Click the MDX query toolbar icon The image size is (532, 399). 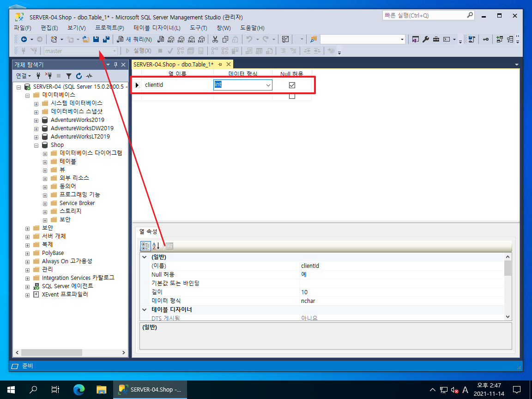(171, 39)
